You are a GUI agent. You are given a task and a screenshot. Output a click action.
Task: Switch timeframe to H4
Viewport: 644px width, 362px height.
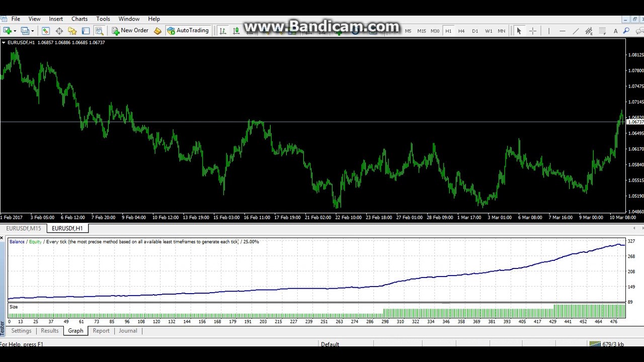[x=461, y=31]
